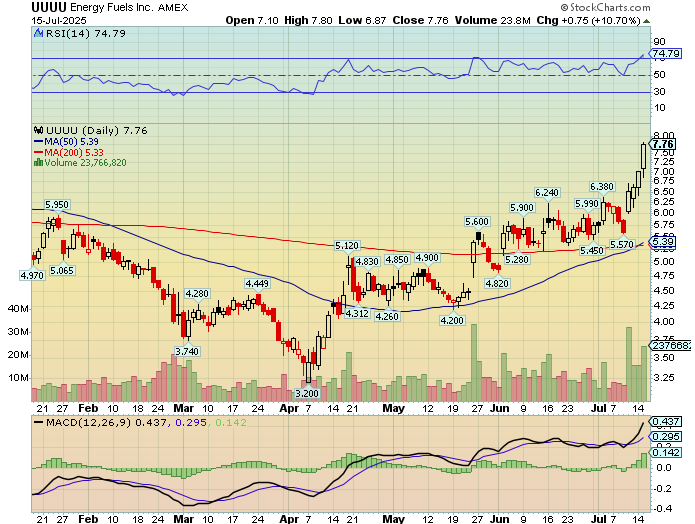Click the MACD histogram 0.142 value tag

click(x=665, y=452)
